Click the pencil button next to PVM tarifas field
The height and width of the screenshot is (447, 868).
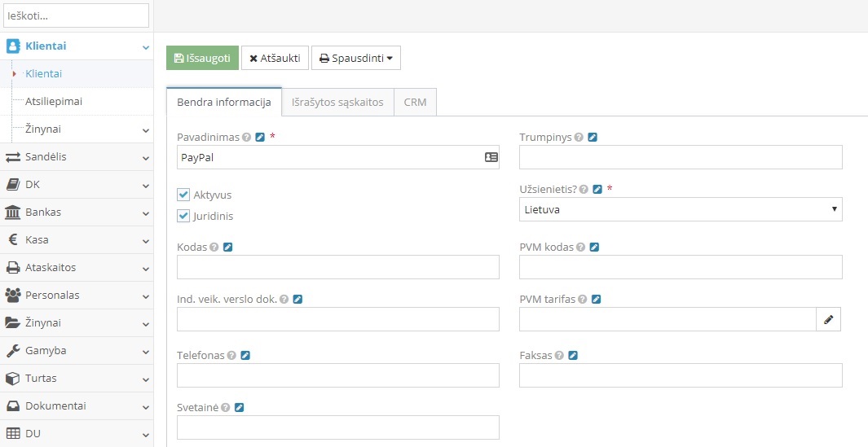click(x=828, y=320)
